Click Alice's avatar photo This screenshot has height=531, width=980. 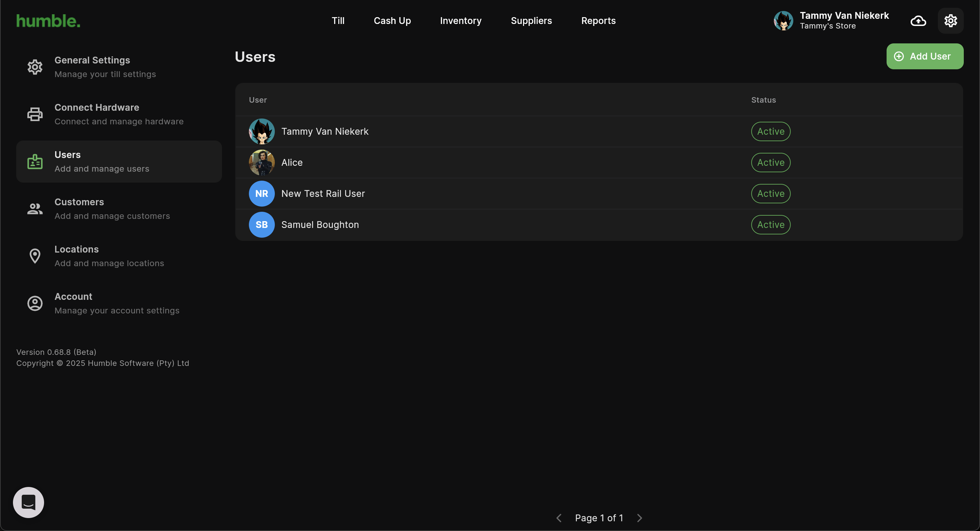tap(262, 162)
